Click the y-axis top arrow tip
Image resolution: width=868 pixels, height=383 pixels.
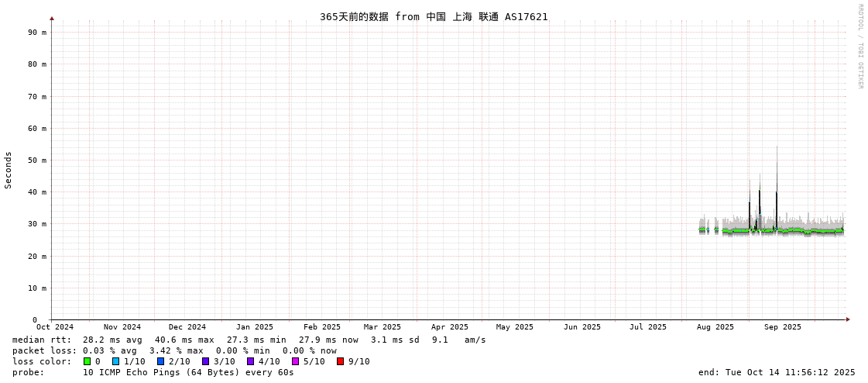click(x=52, y=18)
